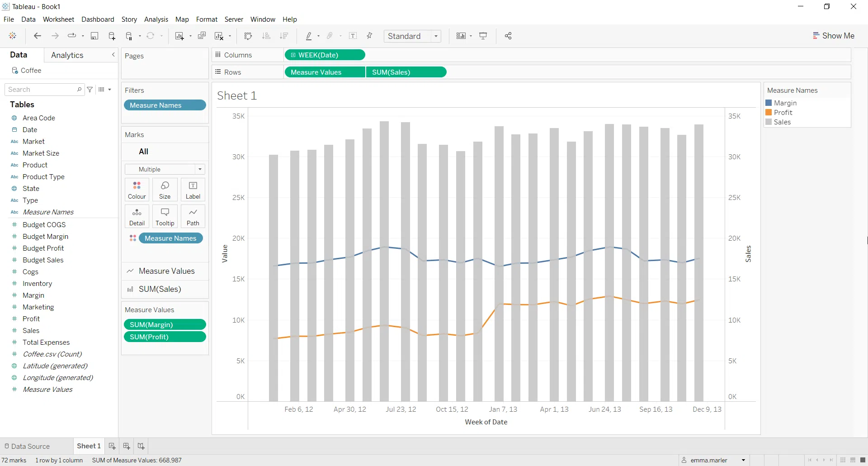Select the Label mark button
868x466 pixels.
[x=193, y=189]
